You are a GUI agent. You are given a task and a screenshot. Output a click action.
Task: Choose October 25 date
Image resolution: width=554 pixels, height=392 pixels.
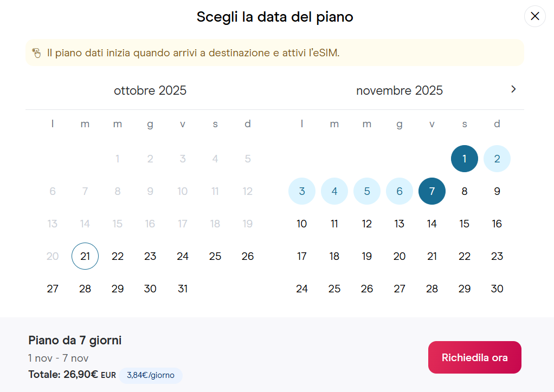pos(215,256)
